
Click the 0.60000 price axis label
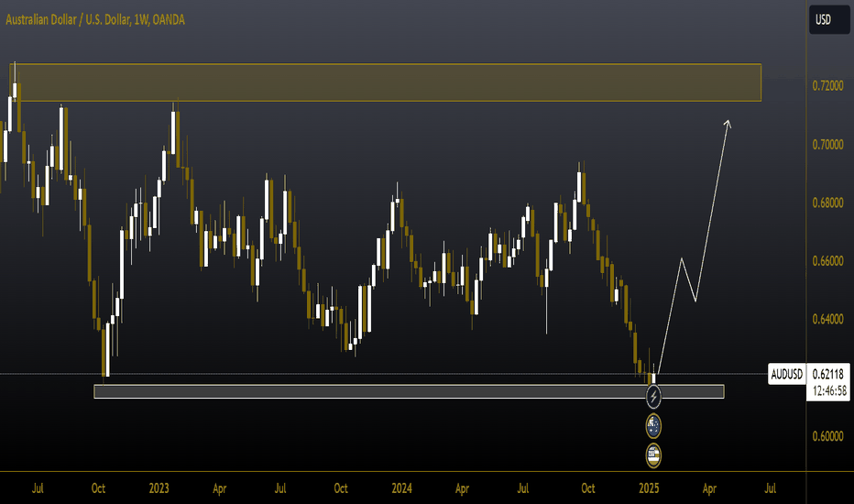click(x=827, y=436)
